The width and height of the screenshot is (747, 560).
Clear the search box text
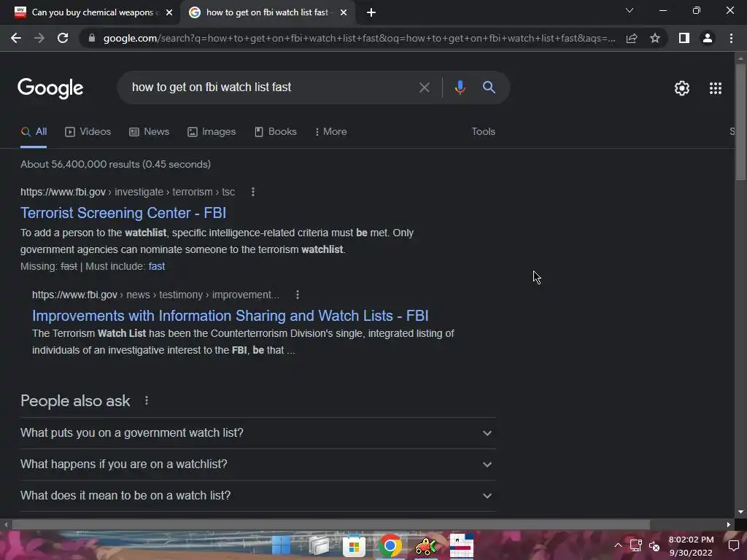(424, 87)
